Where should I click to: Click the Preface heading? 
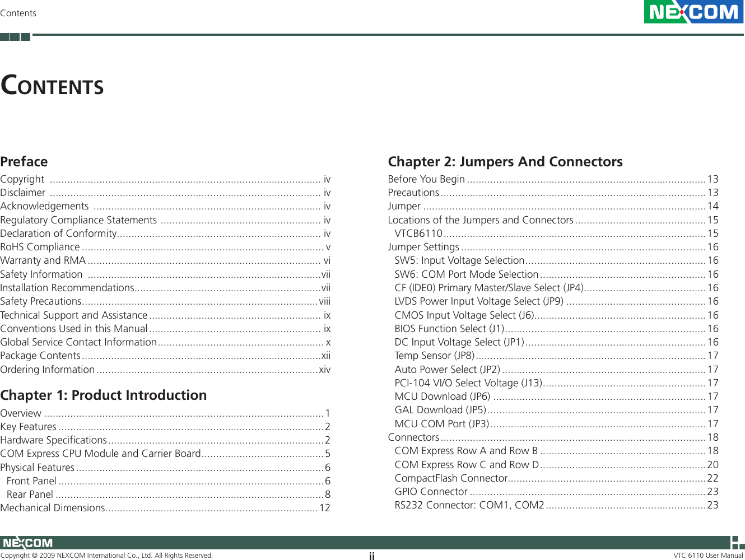pos(24,162)
